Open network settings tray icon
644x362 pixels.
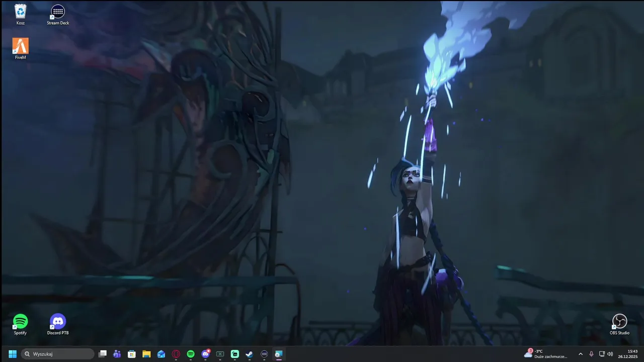point(602,354)
